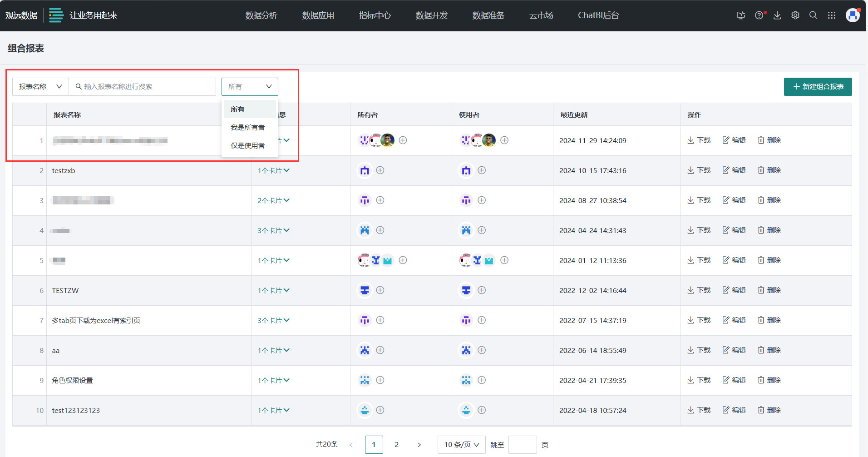This screenshot has width=868, height=457.
Task: Delete the report named aa
Action: coord(769,350)
